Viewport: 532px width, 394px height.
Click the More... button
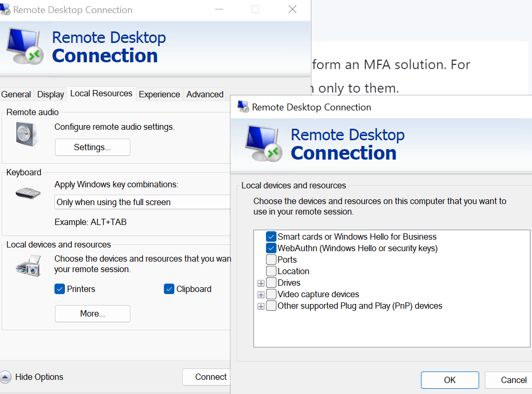point(93,313)
